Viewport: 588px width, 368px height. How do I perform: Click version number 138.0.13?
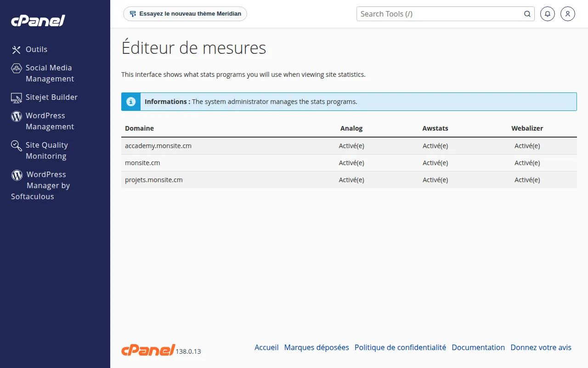coord(188,351)
